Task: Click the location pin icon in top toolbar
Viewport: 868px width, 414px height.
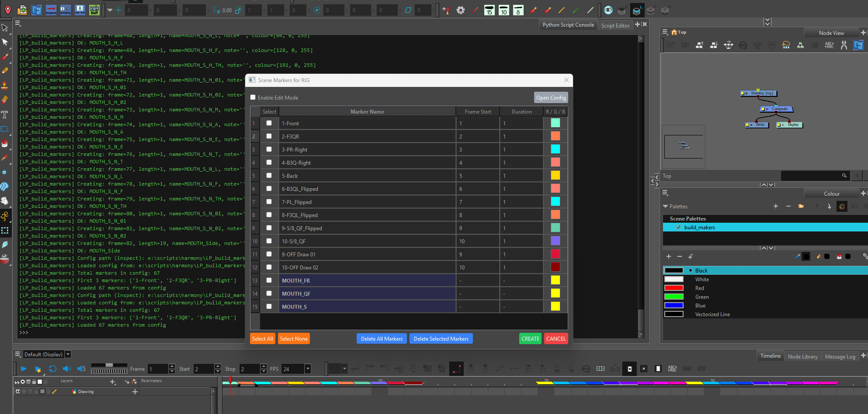Action: [x=8, y=10]
